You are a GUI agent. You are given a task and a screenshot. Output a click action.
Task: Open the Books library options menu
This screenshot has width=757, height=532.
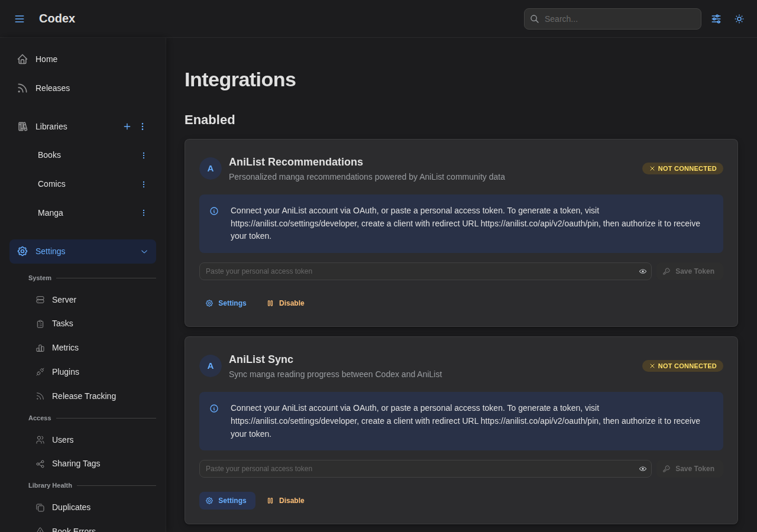pos(143,155)
